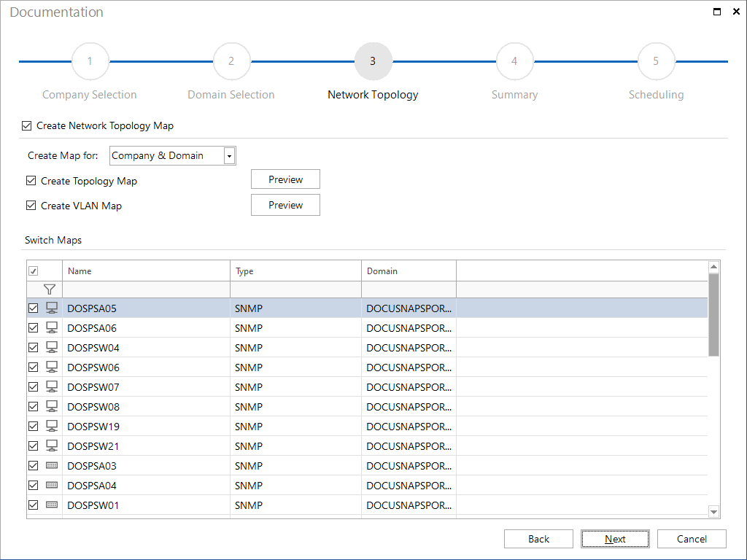Click the workstation icon beside DOSPSA06
The width and height of the screenshot is (747, 560).
coord(52,327)
